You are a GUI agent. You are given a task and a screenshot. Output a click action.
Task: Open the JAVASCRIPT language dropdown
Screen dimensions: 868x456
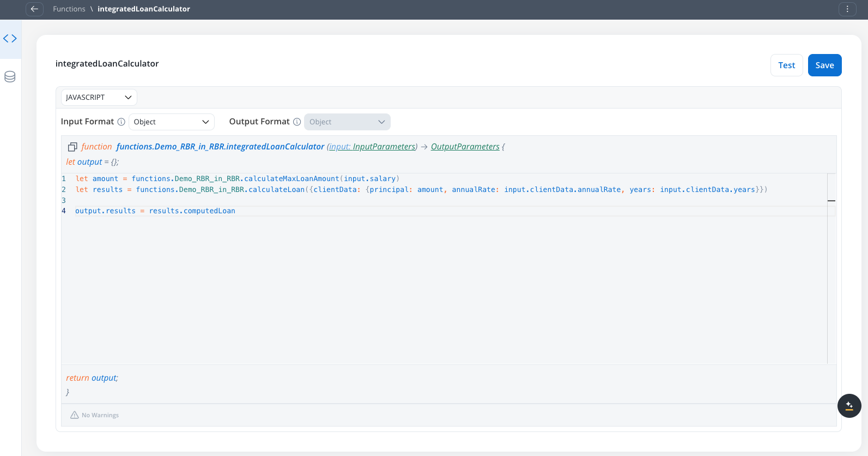(99, 97)
